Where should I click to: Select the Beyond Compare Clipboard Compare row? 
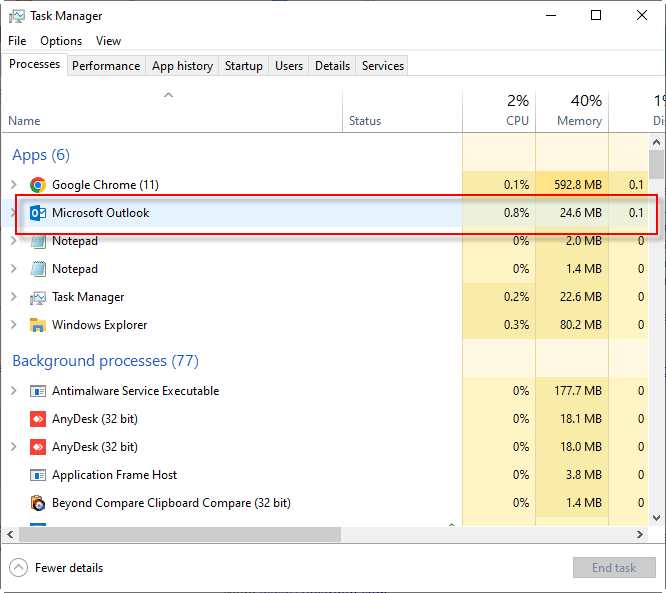tap(325, 503)
